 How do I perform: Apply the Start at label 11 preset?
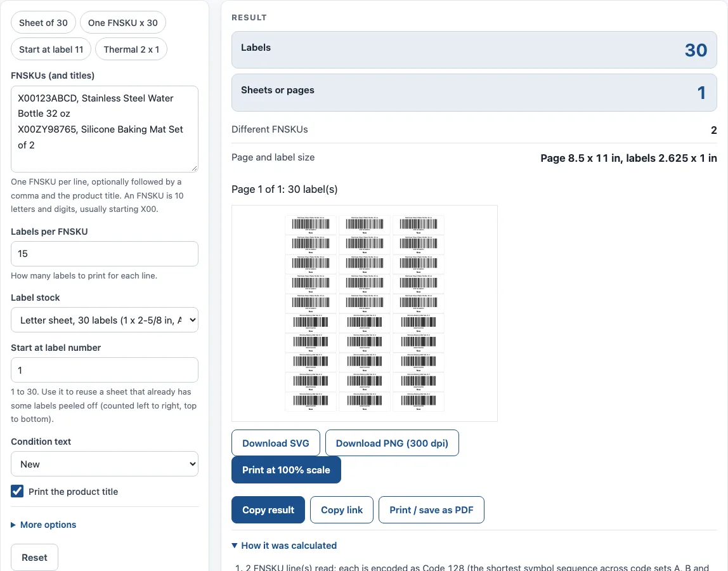coord(51,49)
